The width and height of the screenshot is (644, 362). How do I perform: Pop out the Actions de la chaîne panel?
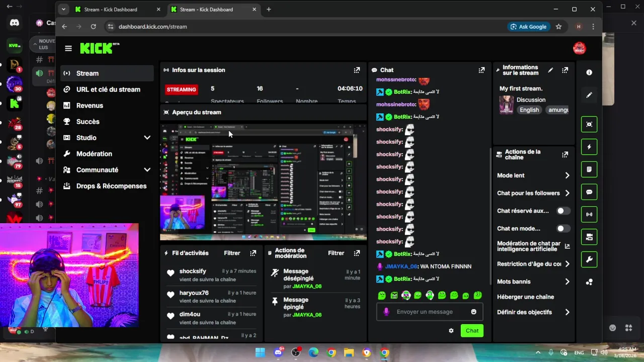[565, 154]
